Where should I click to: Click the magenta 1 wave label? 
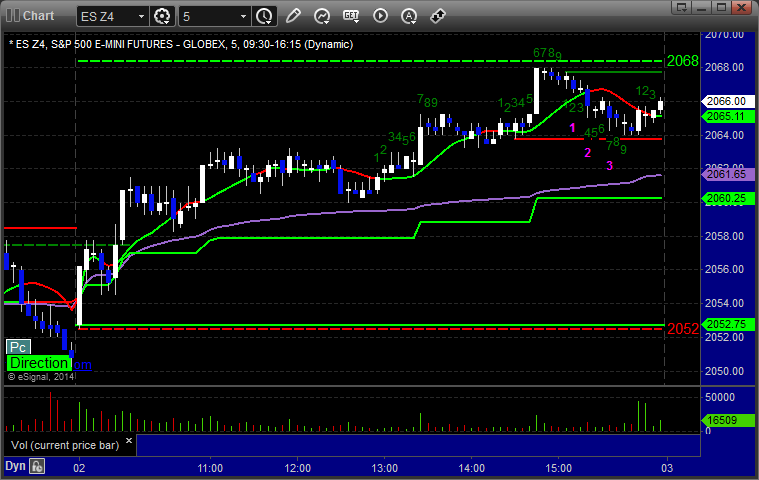tap(573, 128)
